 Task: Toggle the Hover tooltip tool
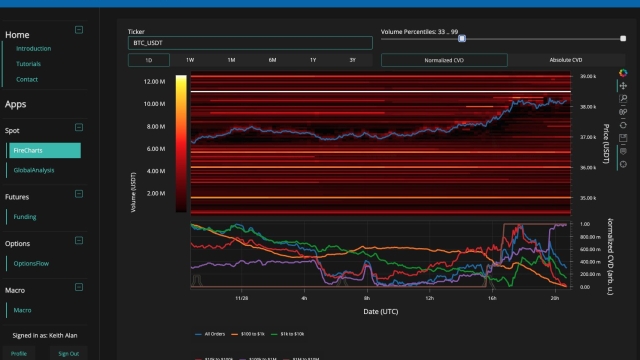(623, 151)
